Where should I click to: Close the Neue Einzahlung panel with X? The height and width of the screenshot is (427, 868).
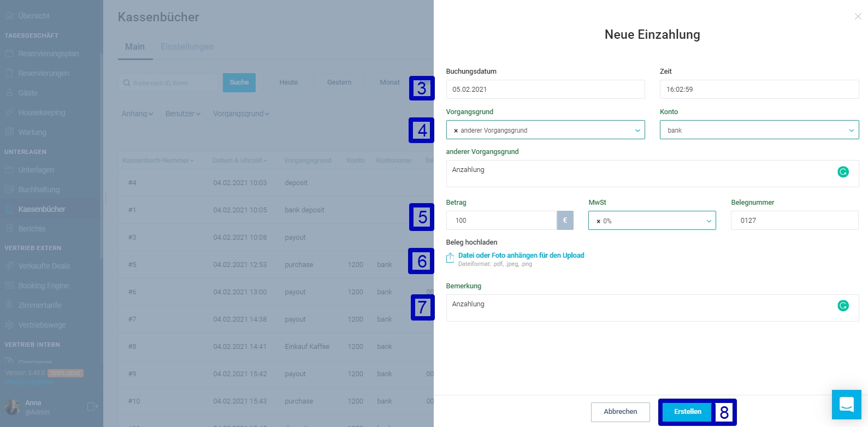[x=858, y=16]
